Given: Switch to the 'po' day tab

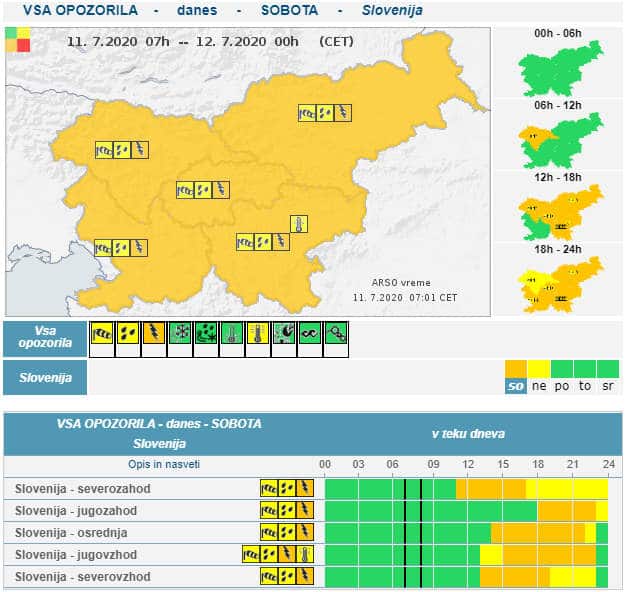Looking at the screenshot, I should (562, 386).
